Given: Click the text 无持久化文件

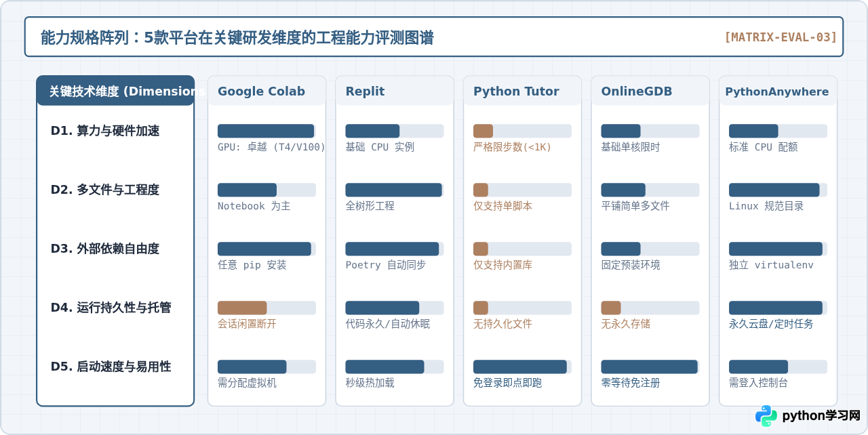Looking at the screenshot, I should click(503, 324).
